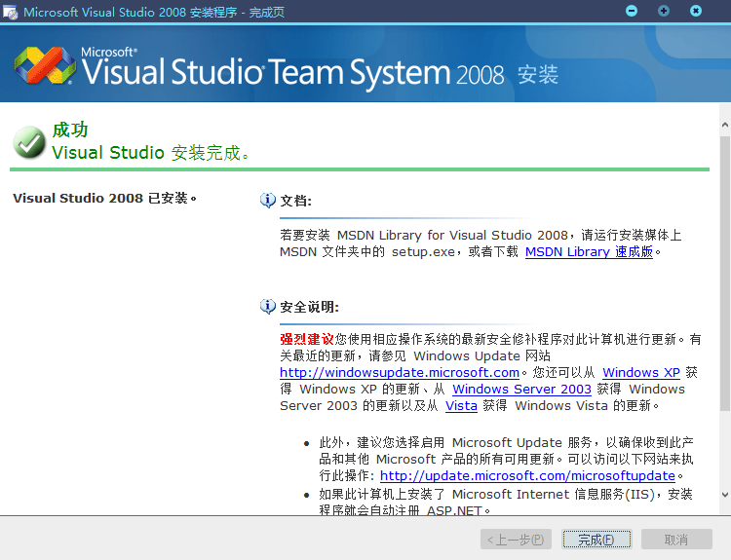Open the windowsupdate.microsoft.com link
The width and height of the screenshot is (731, 560).
click(400, 372)
